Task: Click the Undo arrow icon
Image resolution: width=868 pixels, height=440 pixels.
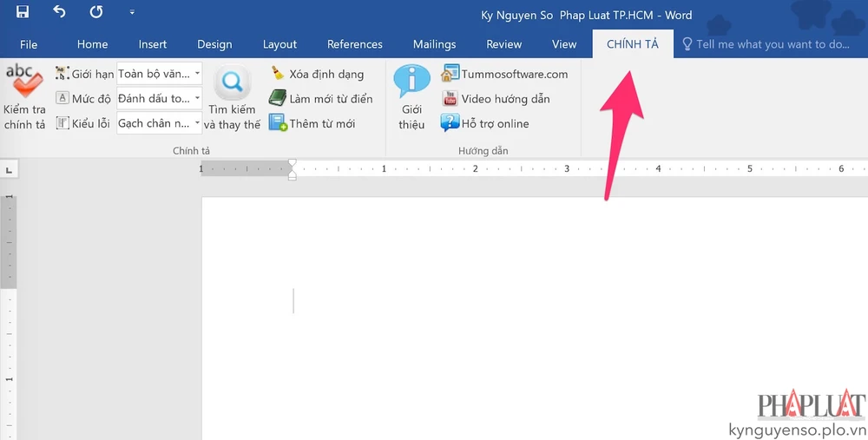Action: click(x=59, y=12)
